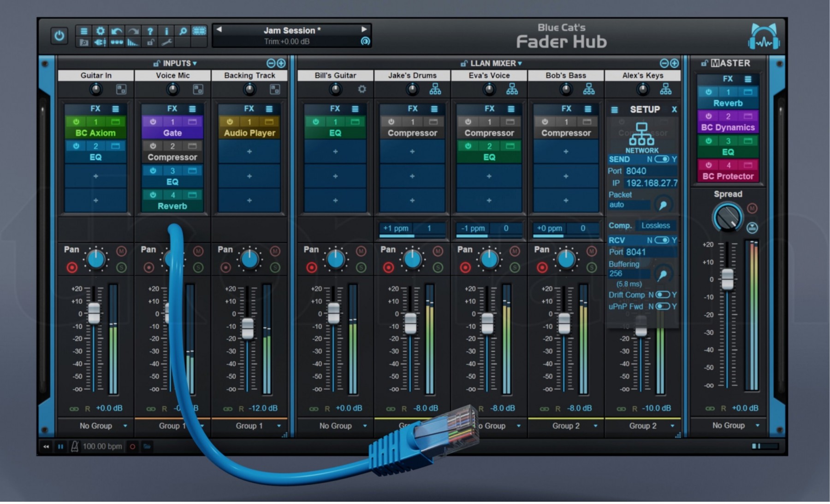Viewport: 830px width, 504px height.
Task: Toggle the uPnP Fwd switch
Action: point(663,306)
